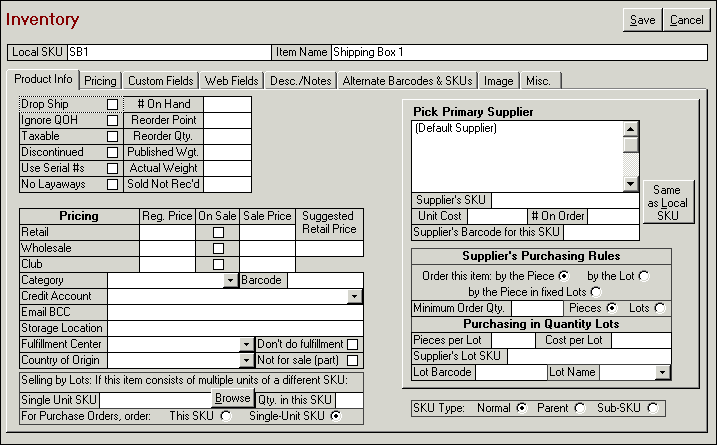Switch to the Pricing tab

pyautogui.click(x=100, y=81)
